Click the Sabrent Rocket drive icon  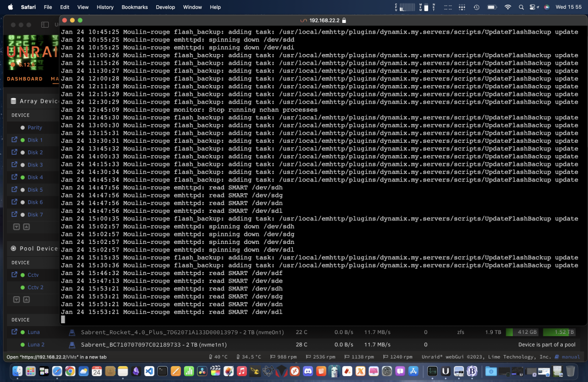(x=72, y=332)
